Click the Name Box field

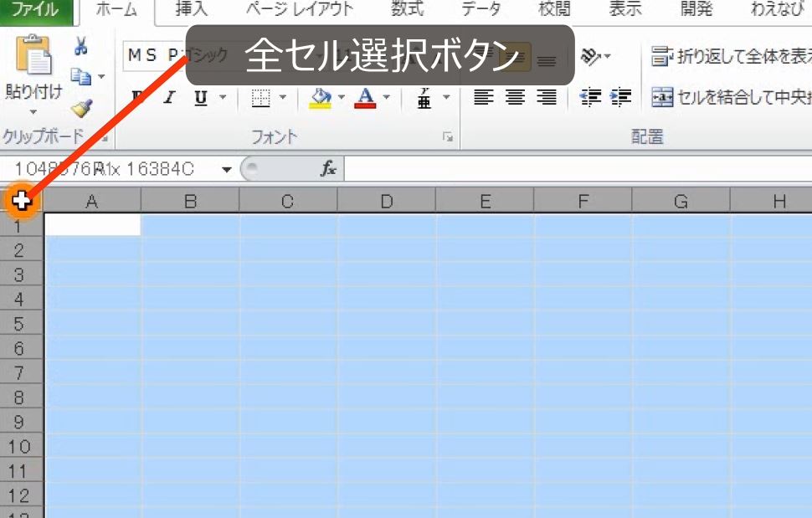click(x=110, y=169)
